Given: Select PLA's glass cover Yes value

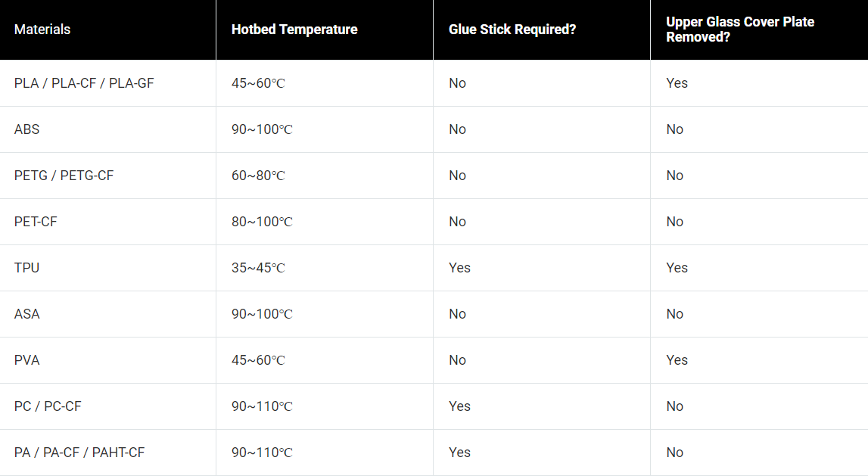Looking at the screenshot, I should click(x=677, y=83).
